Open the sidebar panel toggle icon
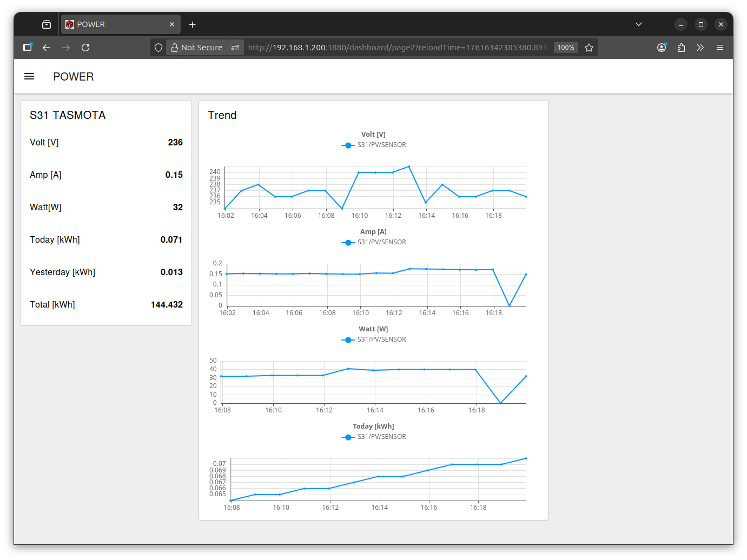The image size is (747, 560). click(x=27, y=48)
